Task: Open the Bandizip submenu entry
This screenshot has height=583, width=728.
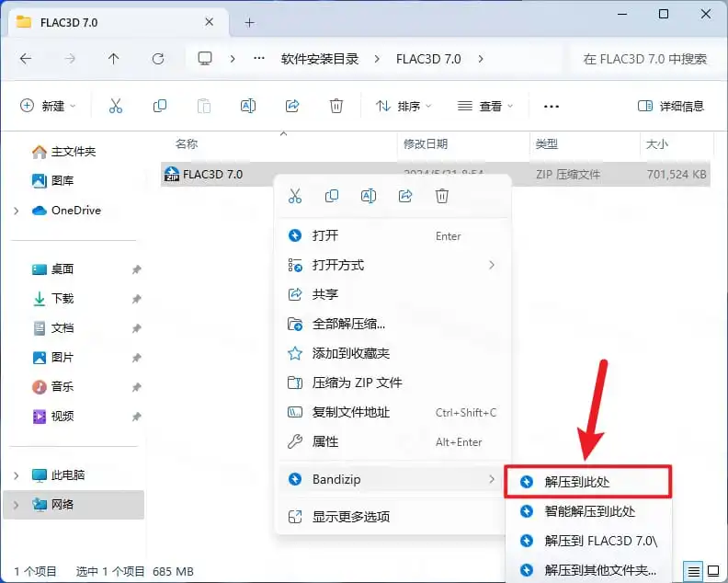Action: [x=392, y=479]
